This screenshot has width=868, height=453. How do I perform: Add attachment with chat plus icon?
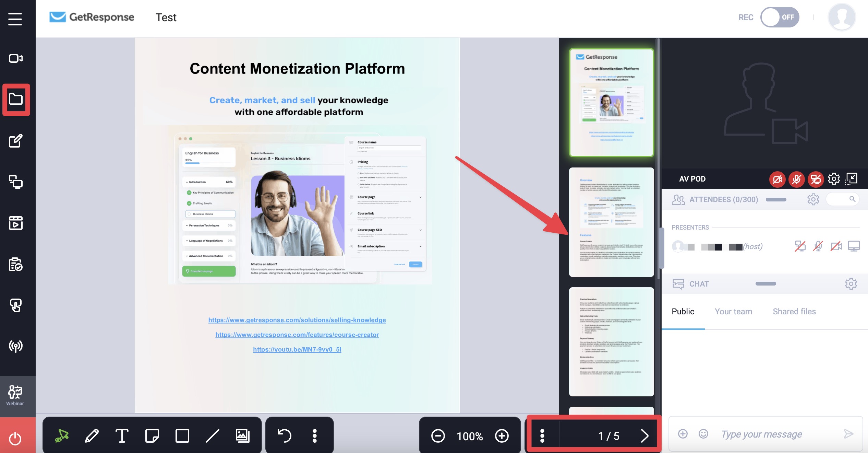click(x=683, y=434)
